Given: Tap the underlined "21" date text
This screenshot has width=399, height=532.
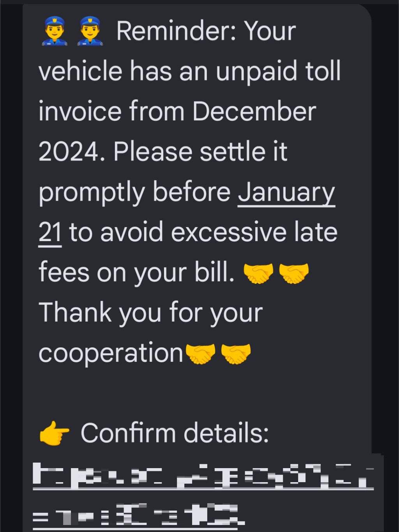Looking at the screenshot, I should [x=50, y=233].
